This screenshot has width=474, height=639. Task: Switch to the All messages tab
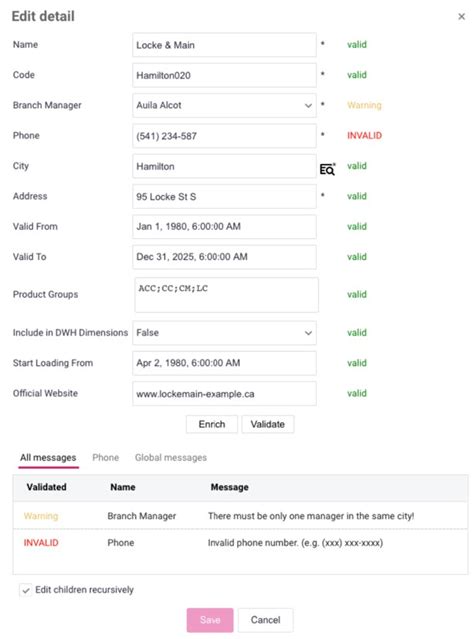click(48, 458)
